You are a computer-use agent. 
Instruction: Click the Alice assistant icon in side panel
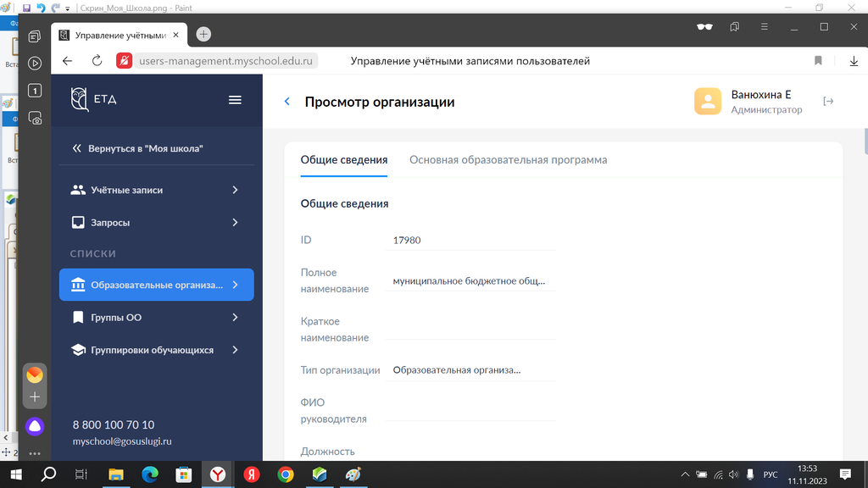35,426
